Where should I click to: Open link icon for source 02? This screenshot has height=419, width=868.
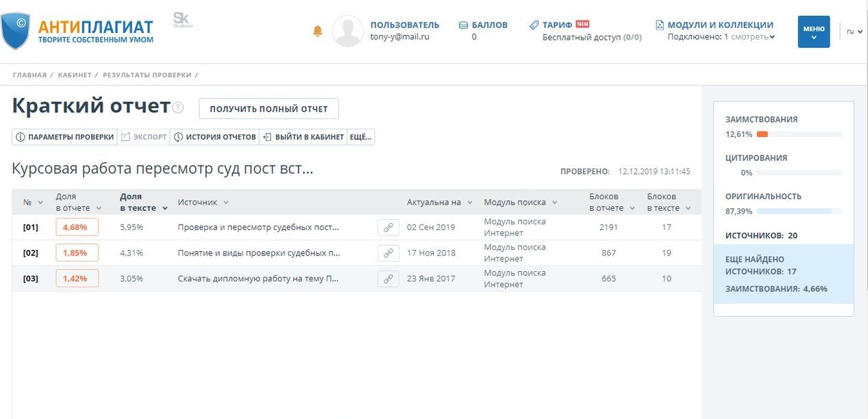388,253
